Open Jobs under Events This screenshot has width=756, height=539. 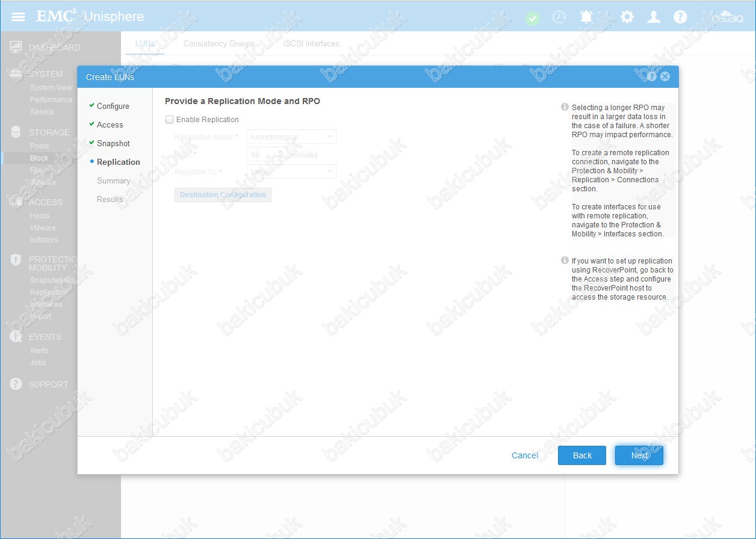[x=38, y=363]
